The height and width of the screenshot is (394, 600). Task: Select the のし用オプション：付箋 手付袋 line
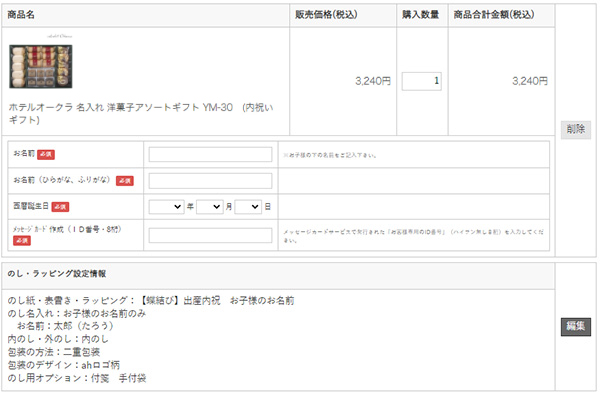pyautogui.click(x=77, y=378)
